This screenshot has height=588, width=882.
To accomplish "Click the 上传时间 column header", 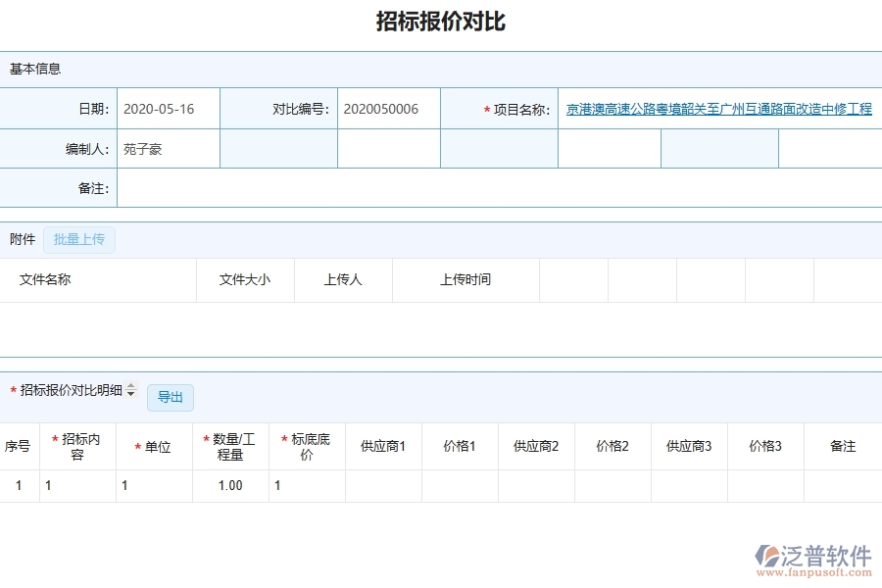I will tap(466, 279).
